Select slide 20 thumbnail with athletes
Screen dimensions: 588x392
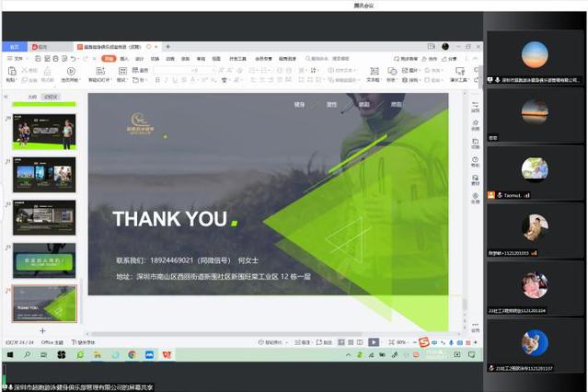(x=44, y=132)
